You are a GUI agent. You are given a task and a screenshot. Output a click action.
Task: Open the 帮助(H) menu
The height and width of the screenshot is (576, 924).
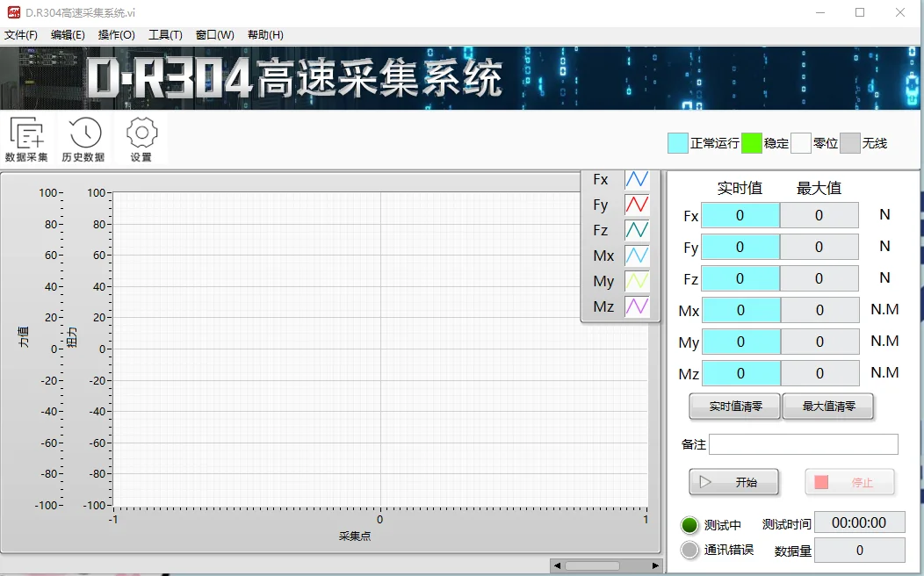[x=265, y=35]
